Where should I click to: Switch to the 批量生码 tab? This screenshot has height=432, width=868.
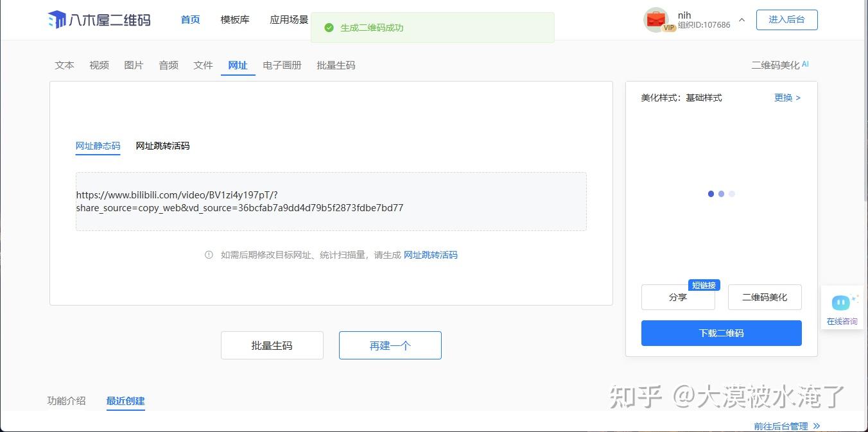pyautogui.click(x=336, y=65)
